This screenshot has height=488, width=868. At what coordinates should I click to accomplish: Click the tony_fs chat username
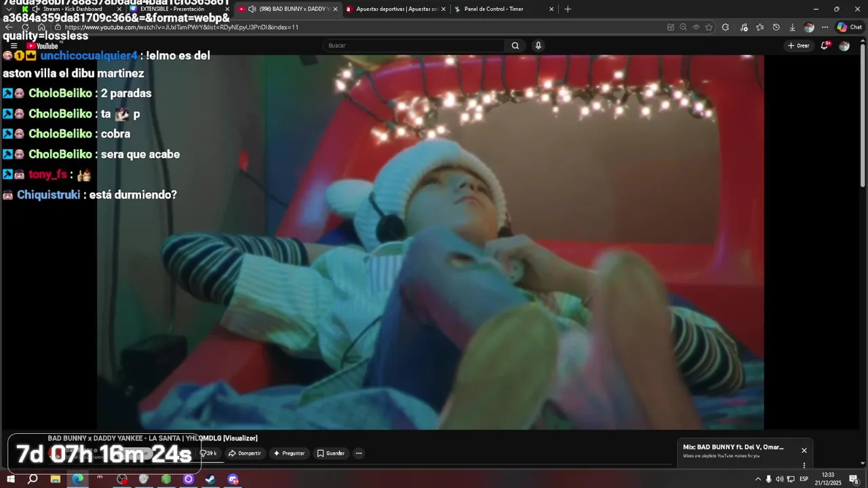(47, 174)
